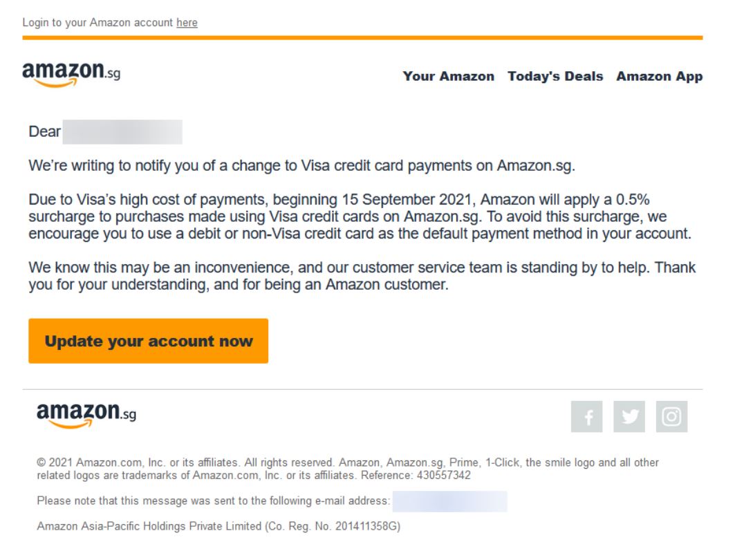Click the blurred recipient name after Dear

tap(122, 131)
